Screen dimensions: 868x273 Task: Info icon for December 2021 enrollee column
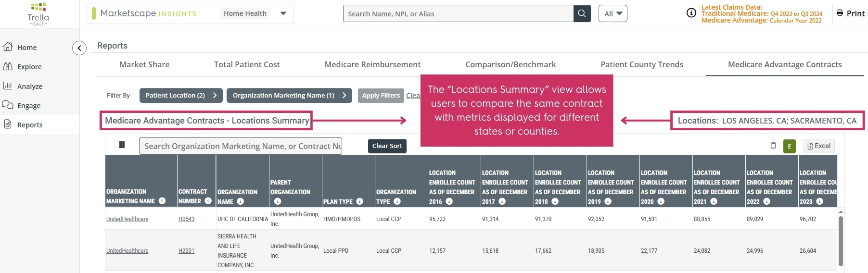(714, 201)
